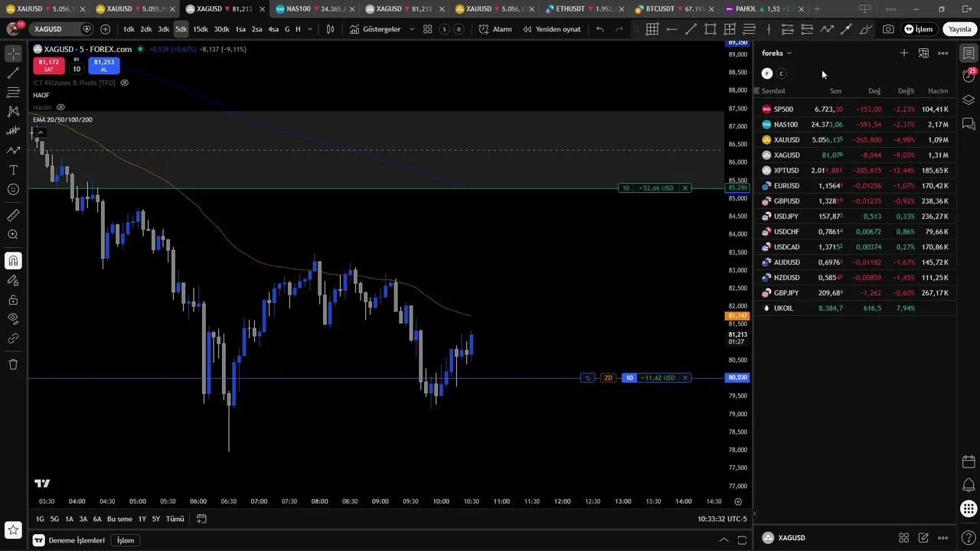Open the watchlist more options menu
This screenshot has height=551, width=980.
click(943, 53)
